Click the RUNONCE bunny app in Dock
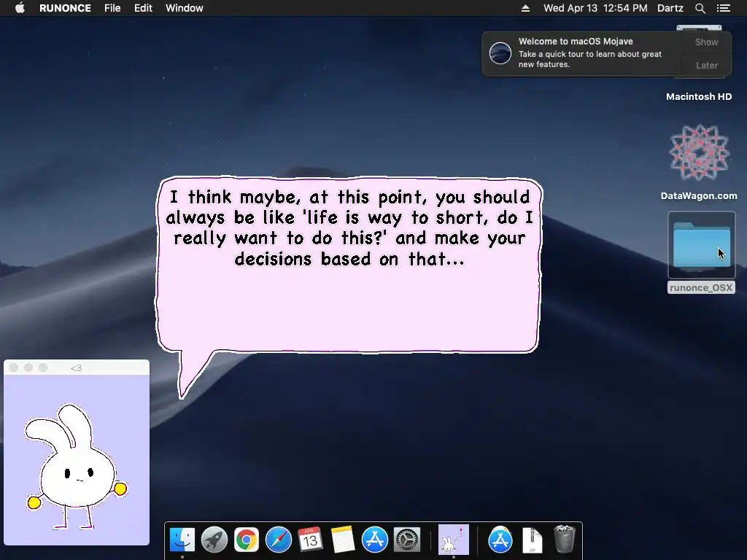 pyautogui.click(x=454, y=540)
